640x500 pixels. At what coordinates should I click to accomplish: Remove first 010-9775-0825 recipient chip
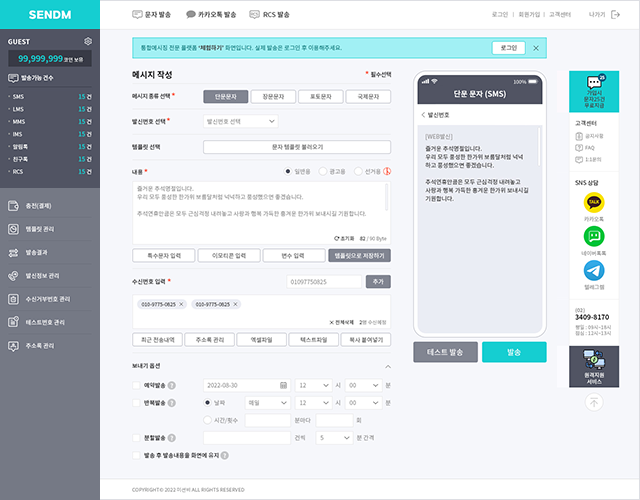(181, 304)
